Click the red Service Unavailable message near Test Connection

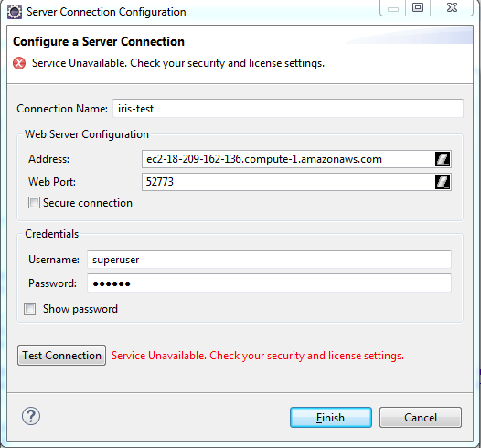coord(258,356)
